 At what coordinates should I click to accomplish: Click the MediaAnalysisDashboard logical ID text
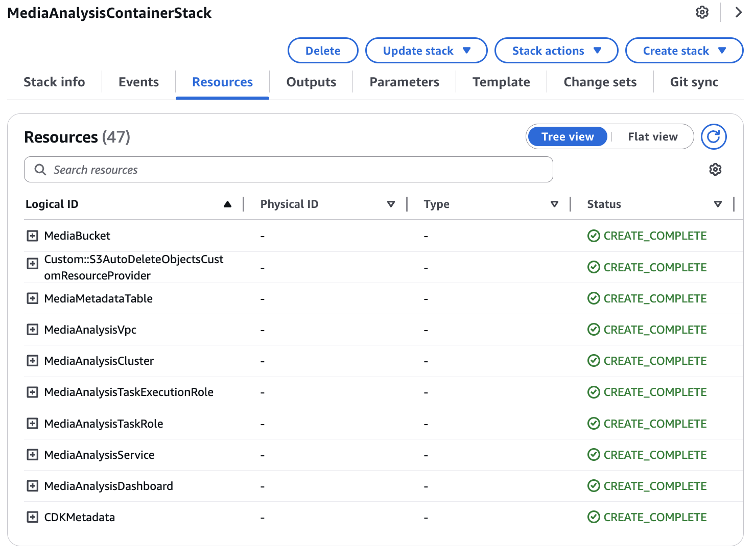pos(109,486)
